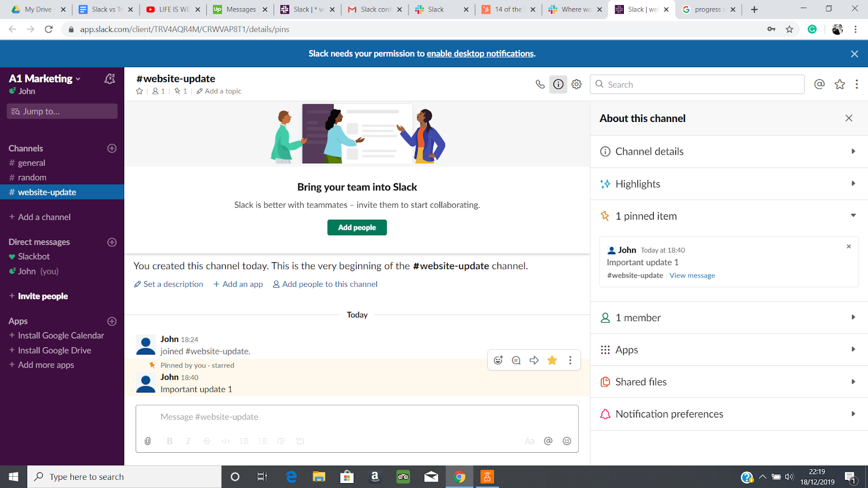Click Add a channel in sidebar
This screenshot has height=488, width=868.
(40, 217)
